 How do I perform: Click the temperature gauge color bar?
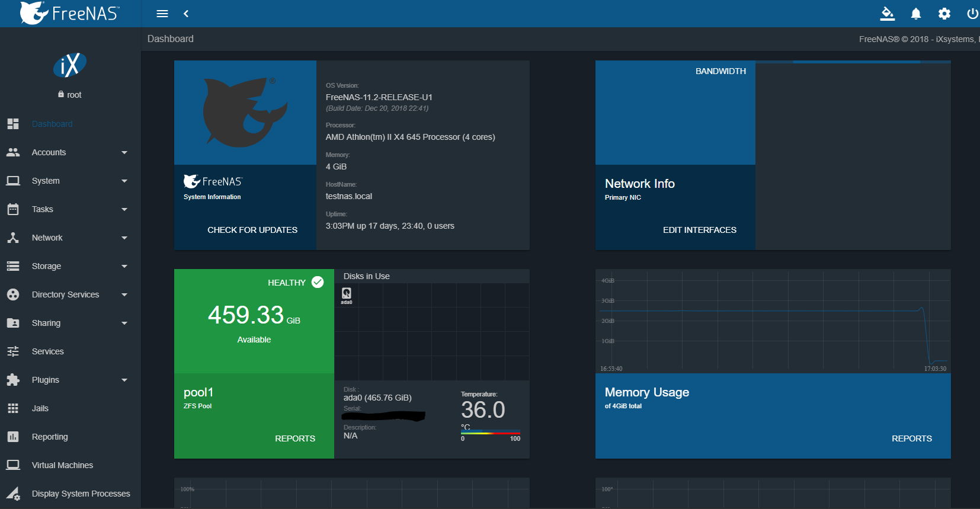click(491, 433)
